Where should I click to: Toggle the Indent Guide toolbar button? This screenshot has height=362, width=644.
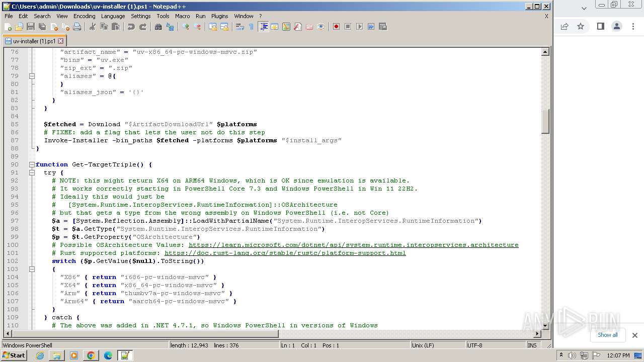(x=263, y=27)
